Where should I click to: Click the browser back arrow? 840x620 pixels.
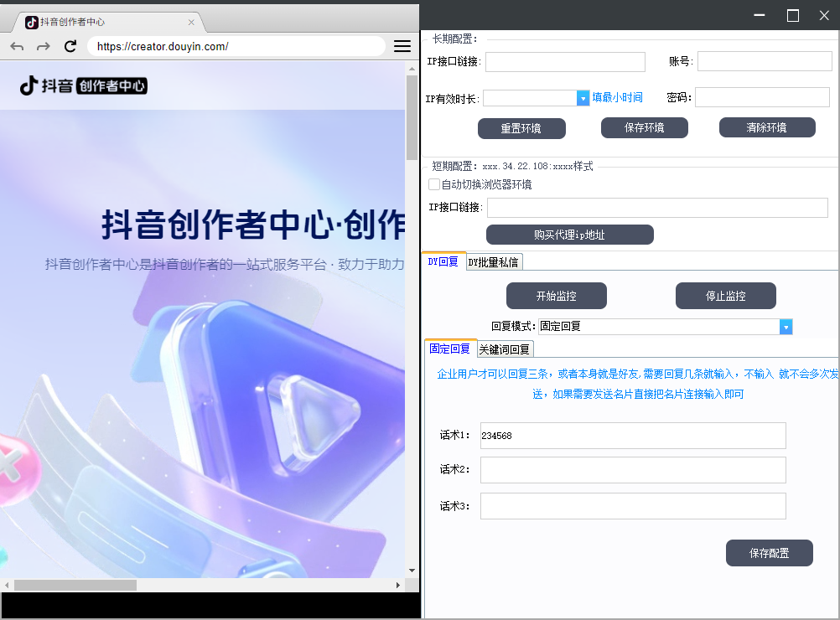pyautogui.click(x=17, y=46)
